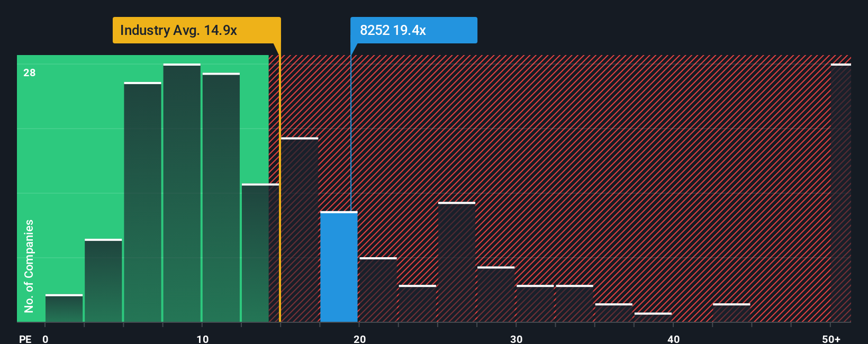This screenshot has width=868, height=344.
Task: Select the green bar between PE 5 and 7.5
Action: (142, 202)
